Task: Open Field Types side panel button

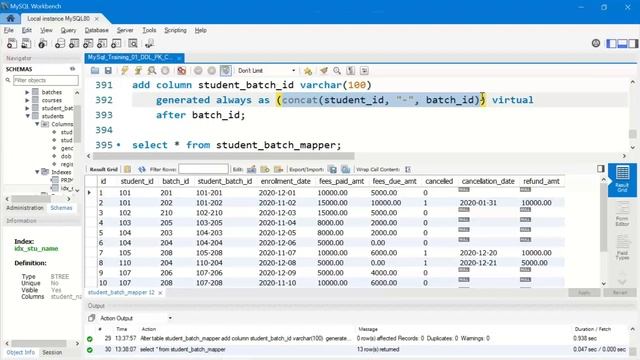Action: pos(622,248)
